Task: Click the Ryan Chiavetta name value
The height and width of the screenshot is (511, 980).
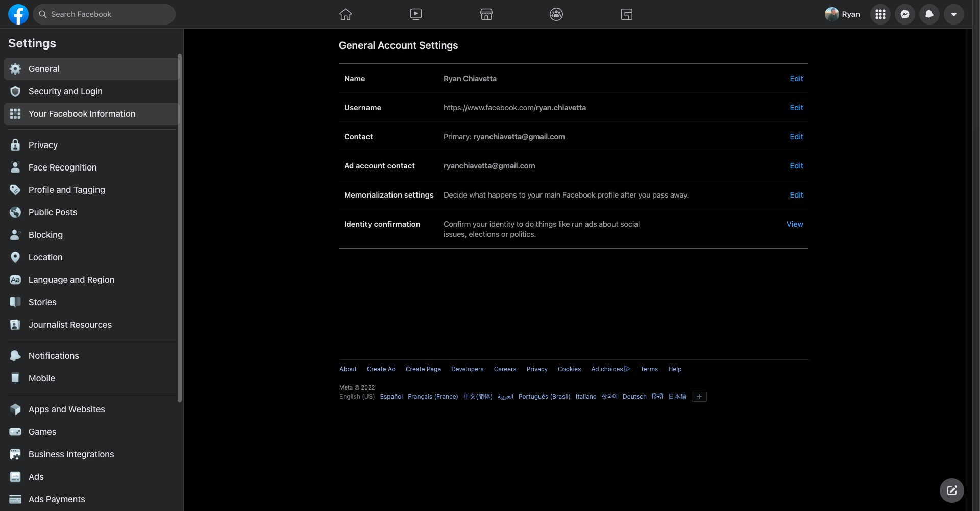Action: click(470, 79)
